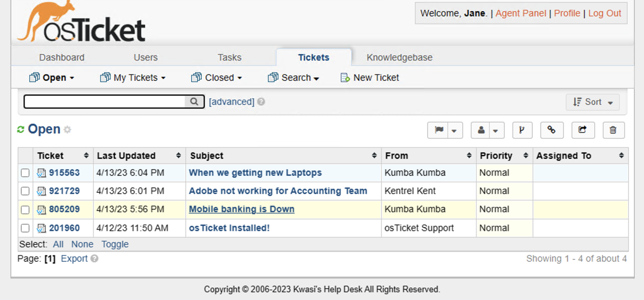Expand the status flag dropdown arrow
This screenshot has height=300, width=644.
pos(454,131)
